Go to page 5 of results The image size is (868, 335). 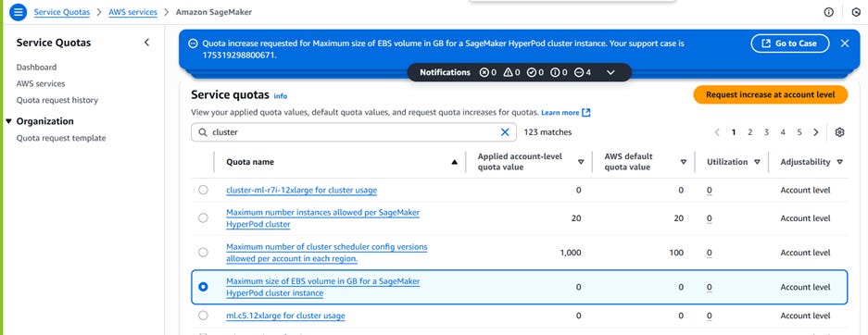pyautogui.click(x=799, y=132)
